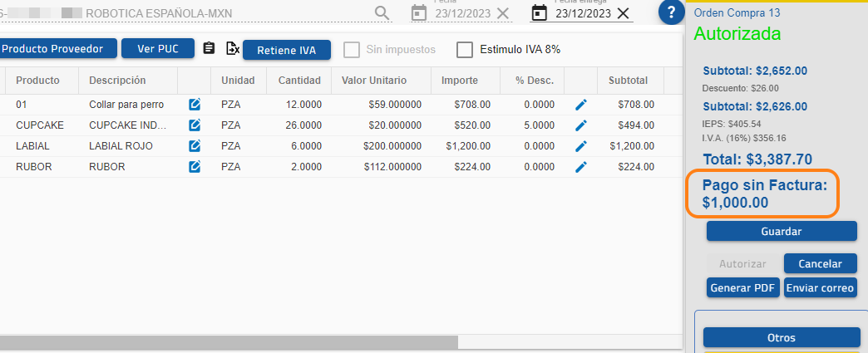This screenshot has width=868, height=353.
Task: Click pencil edit icon for LABIAL row
Action: click(581, 146)
